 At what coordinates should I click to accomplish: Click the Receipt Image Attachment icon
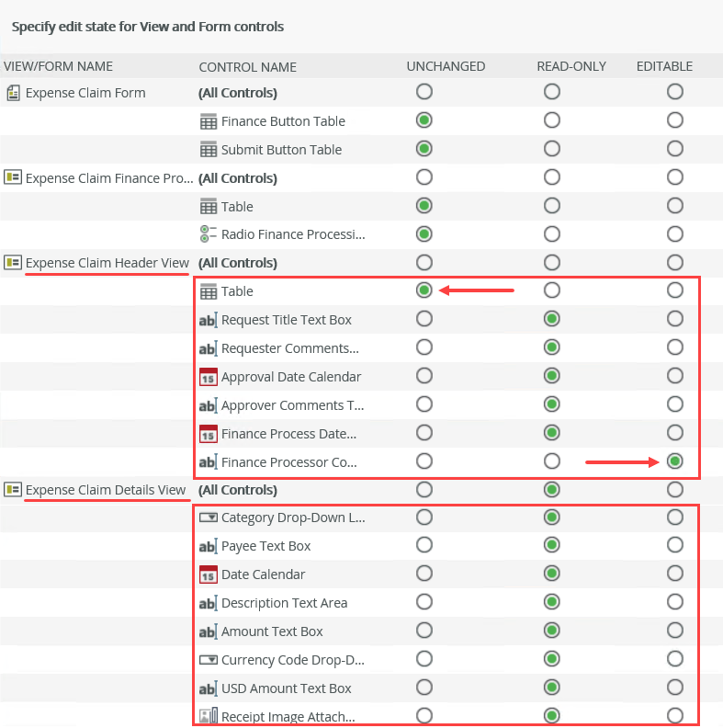pos(209,716)
